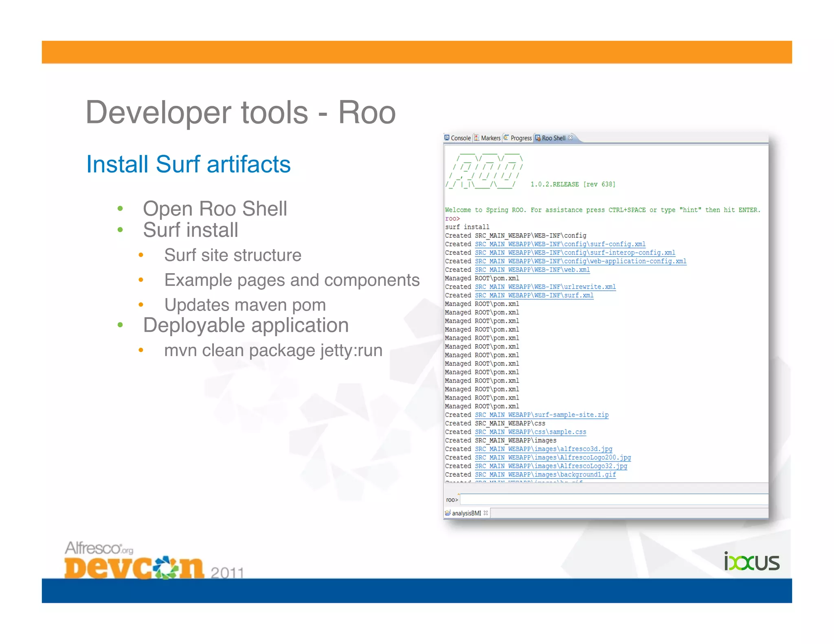Open urlrewrite.xml link
This screenshot has height=644, width=834.
click(545, 287)
